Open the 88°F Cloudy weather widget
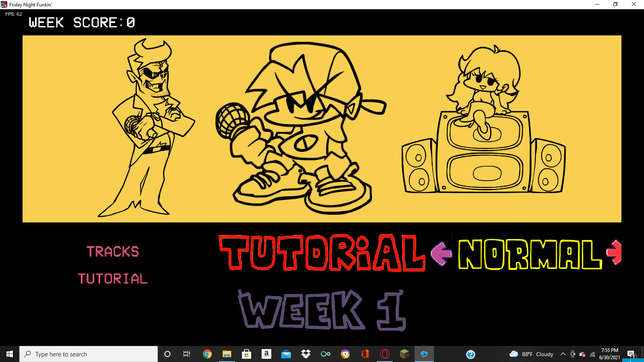Viewport: 644px width, 362px height. coord(531,354)
